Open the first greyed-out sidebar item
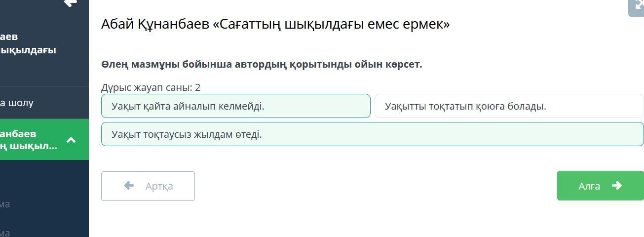The height and width of the screenshot is (237, 644). (5, 204)
